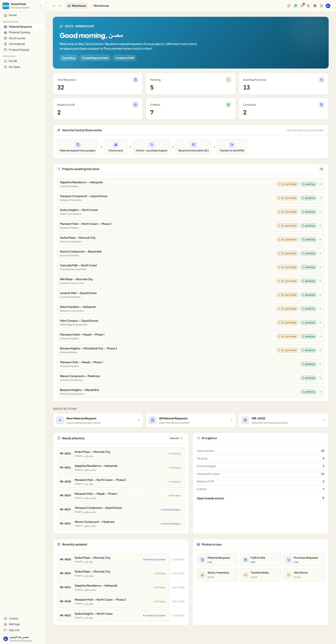Image resolution: width=336 pixels, height=644 pixels.
Task: Open Tickets in the sidebar
Action: click(x=23, y=619)
